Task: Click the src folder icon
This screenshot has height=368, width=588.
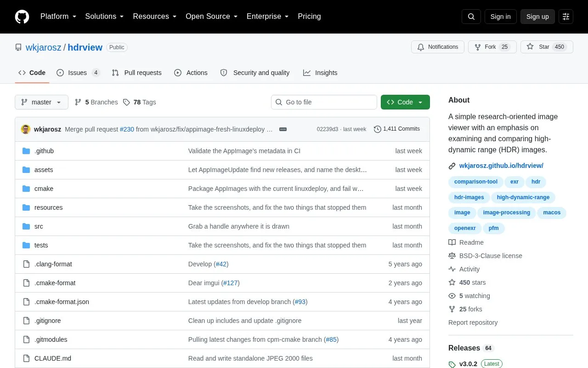Action: pyautogui.click(x=26, y=226)
